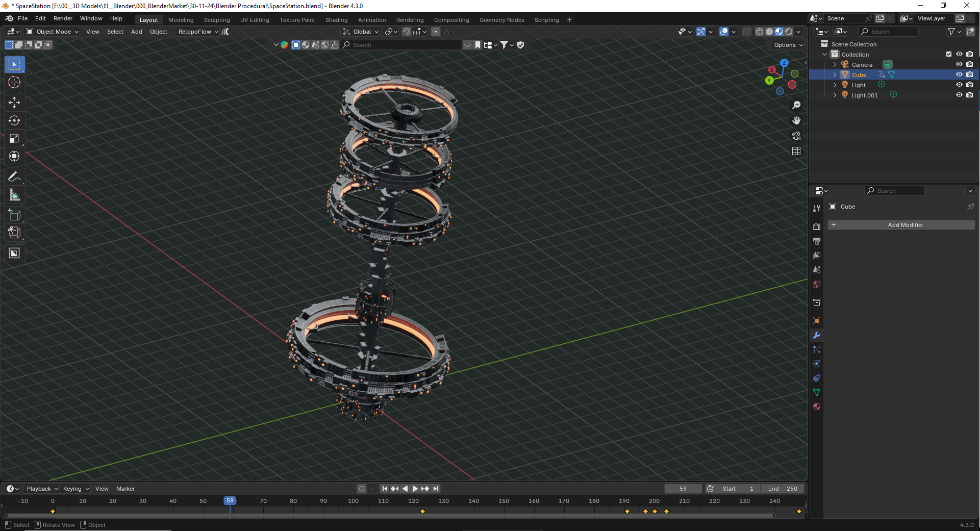Click the zoom magnifier icon in viewport
980x531 pixels.
pyautogui.click(x=796, y=105)
